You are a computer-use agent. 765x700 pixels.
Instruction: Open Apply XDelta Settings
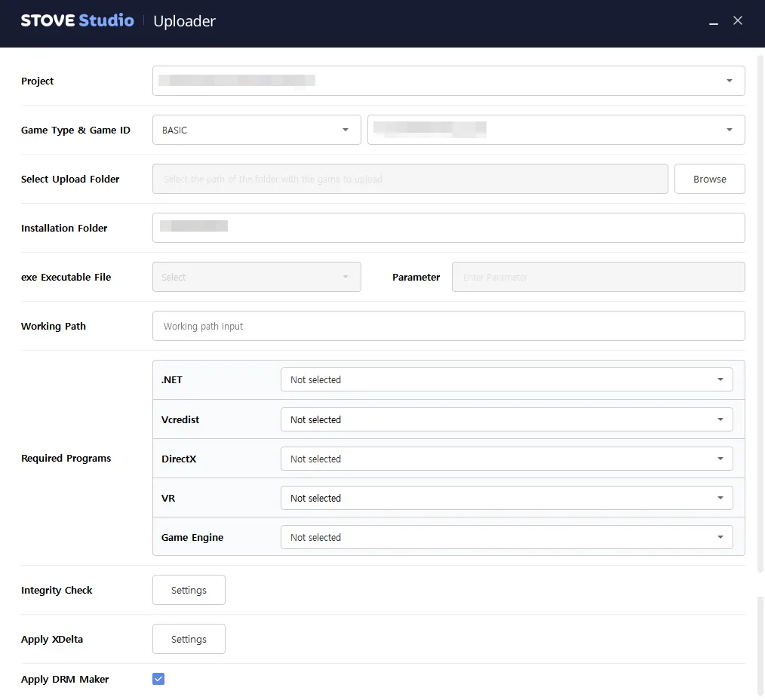pyautogui.click(x=189, y=639)
